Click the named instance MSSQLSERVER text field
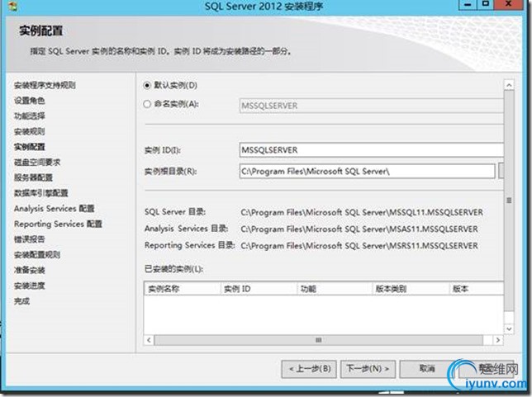This screenshot has height=397, width=532. [371, 106]
